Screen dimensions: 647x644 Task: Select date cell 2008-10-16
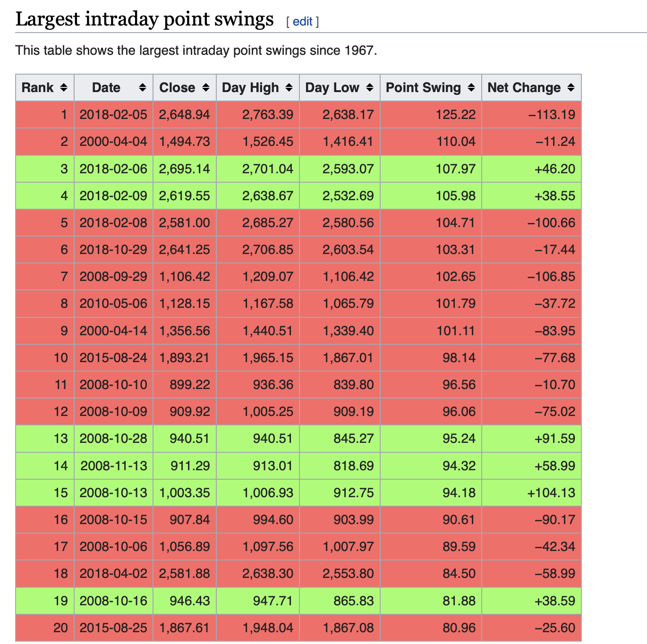click(x=113, y=601)
